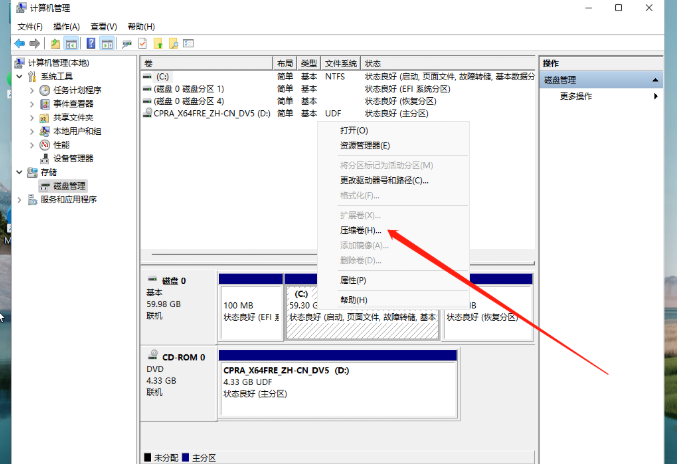Expand the 本地用户和组 tree node
Image resolution: width=677 pixels, height=464 pixels.
click(x=32, y=131)
